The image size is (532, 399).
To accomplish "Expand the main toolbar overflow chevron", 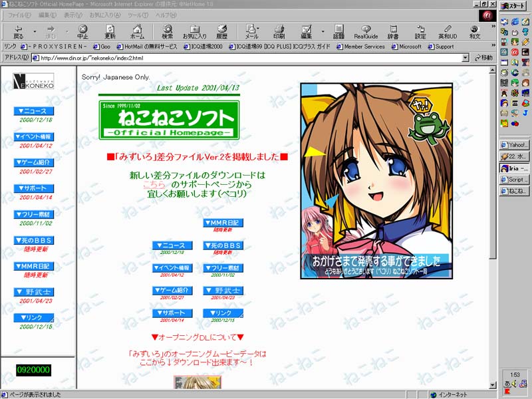I will [x=493, y=26].
